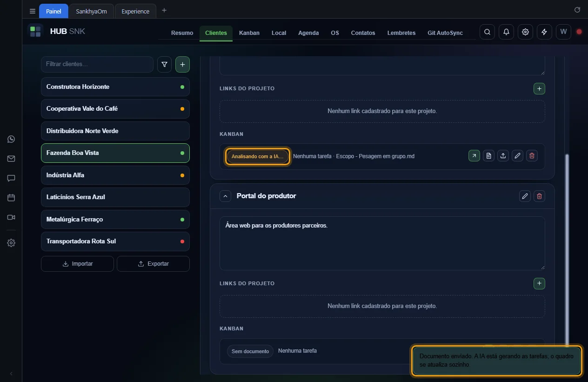Delete the Escopo kanban row with the trash
The height and width of the screenshot is (382, 588).
[532, 156]
